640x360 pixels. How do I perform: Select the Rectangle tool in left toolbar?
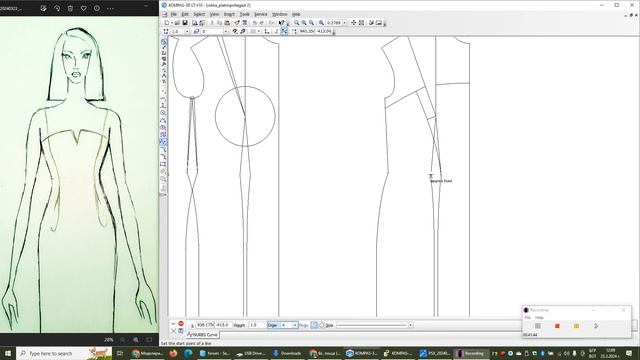(163, 164)
